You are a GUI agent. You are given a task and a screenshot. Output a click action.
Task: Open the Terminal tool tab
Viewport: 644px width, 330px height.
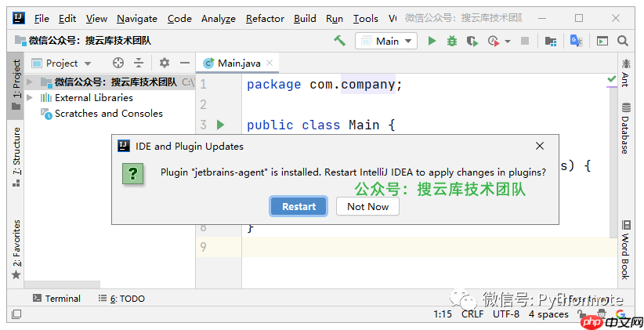56,299
